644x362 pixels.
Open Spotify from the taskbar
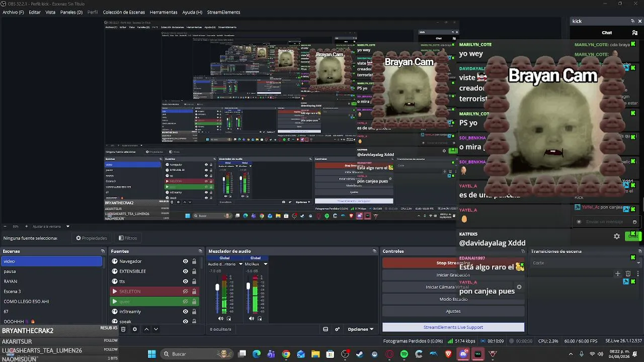(404, 354)
